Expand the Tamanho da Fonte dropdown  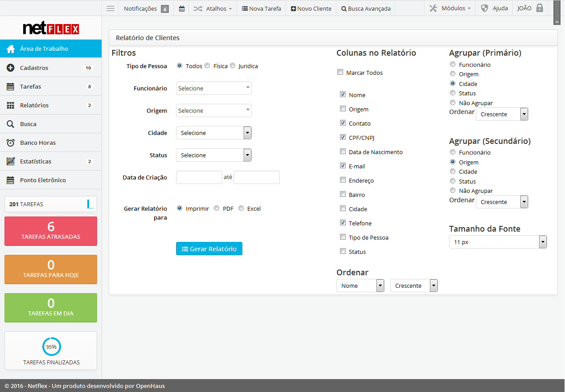498,242
